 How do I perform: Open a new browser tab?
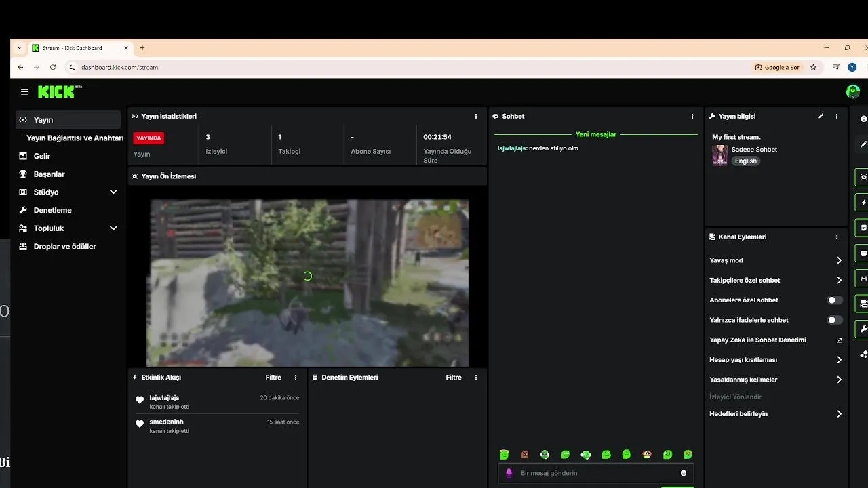click(x=142, y=48)
